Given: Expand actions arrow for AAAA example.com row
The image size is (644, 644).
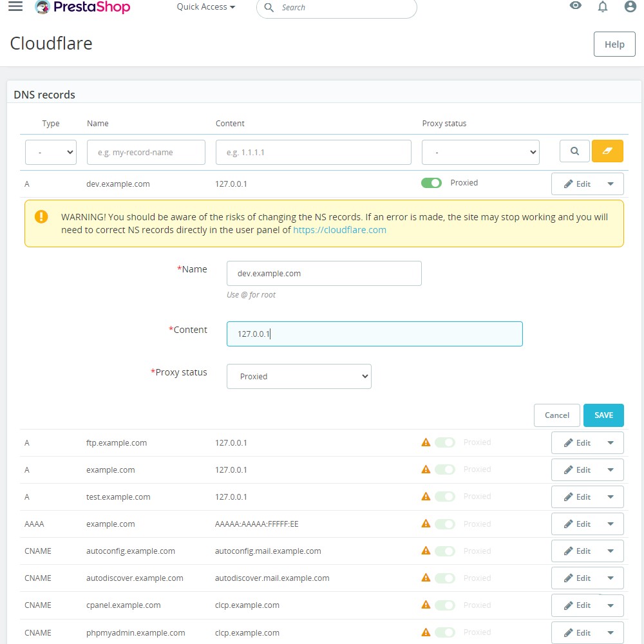Looking at the screenshot, I should pos(611,524).
